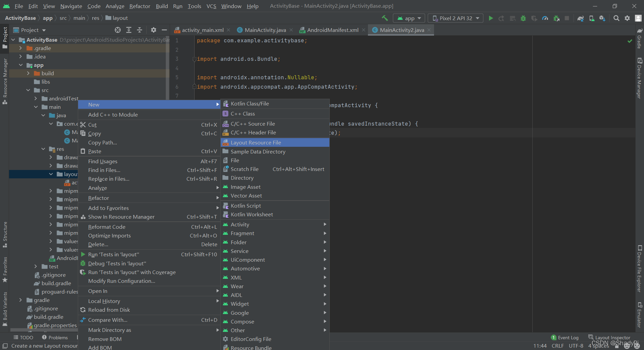This screenshot has width=644, height=350.
Task: Open the Favorites tool window
Action: point(5,270)
